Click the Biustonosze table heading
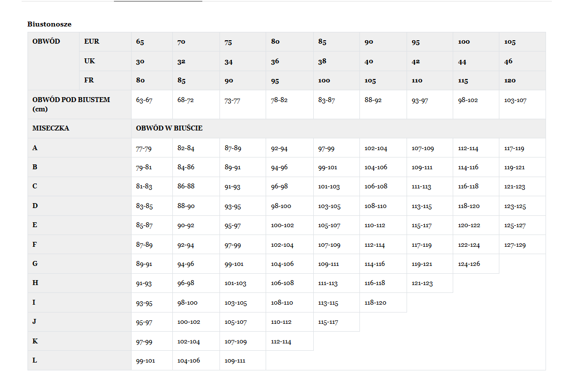Viewport: 574px width, 392px height. click(49, 24)
